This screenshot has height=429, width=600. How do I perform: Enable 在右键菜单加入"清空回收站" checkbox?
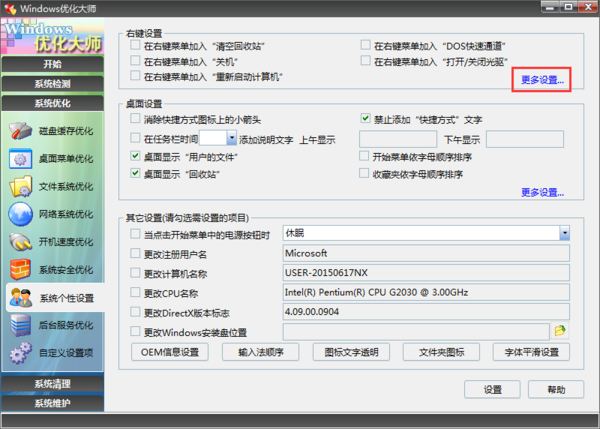[x=135, y=45]
